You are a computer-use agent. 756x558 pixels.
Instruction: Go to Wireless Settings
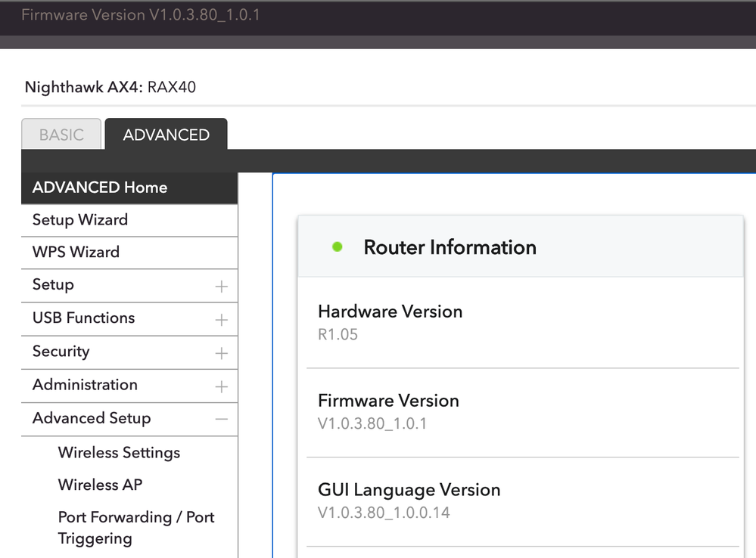click(x=119, y=452)
